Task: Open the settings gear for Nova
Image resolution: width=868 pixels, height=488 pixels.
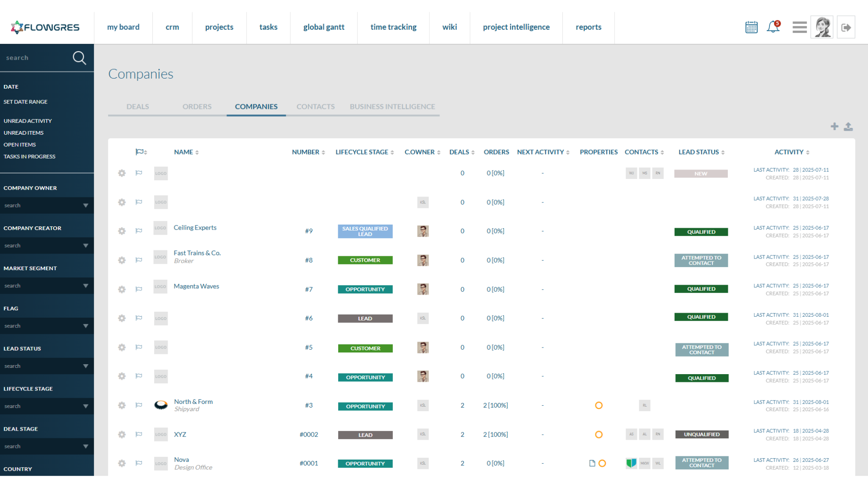Action: coord(122,463)
